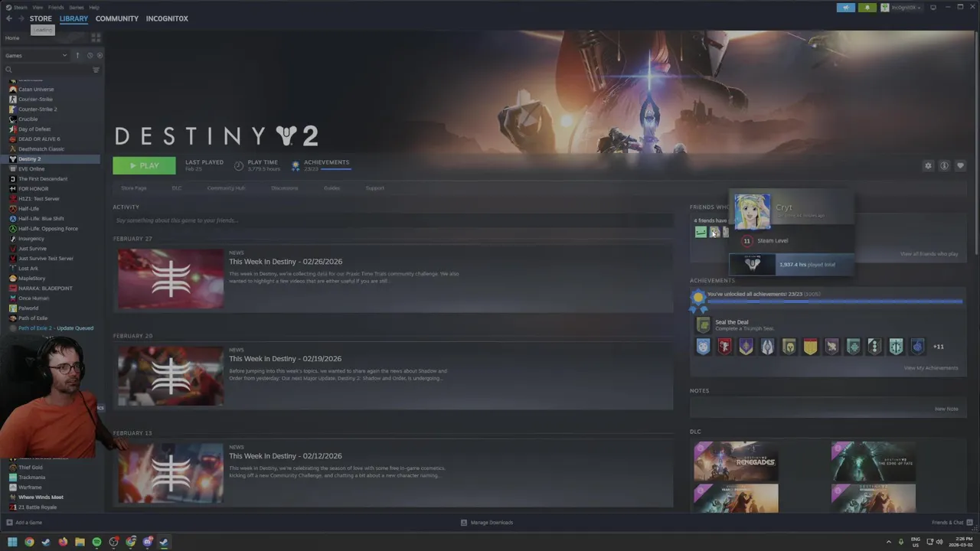
Task: Open the Destiny 2 Community Hub tab
Action: click(x=226, y=188)
